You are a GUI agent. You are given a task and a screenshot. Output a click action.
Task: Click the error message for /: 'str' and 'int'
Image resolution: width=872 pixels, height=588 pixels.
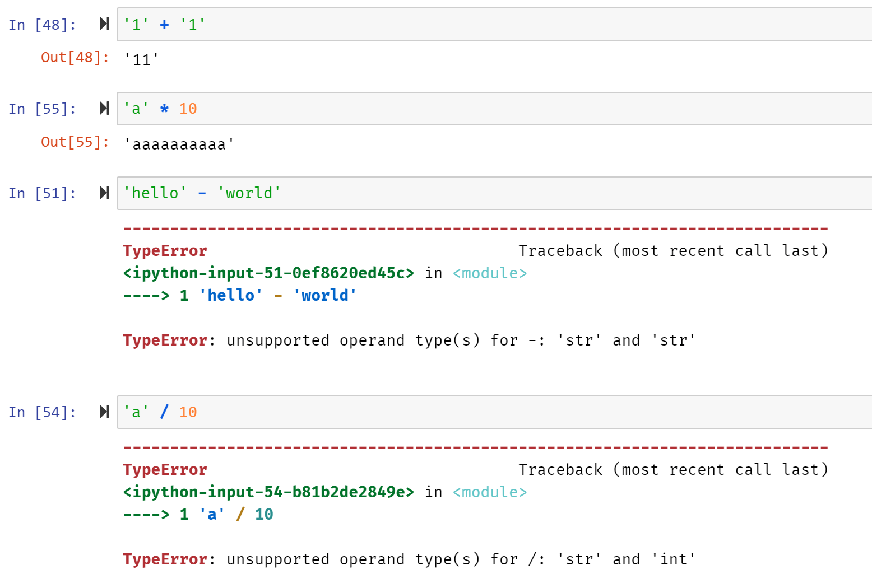coord(409,559)
